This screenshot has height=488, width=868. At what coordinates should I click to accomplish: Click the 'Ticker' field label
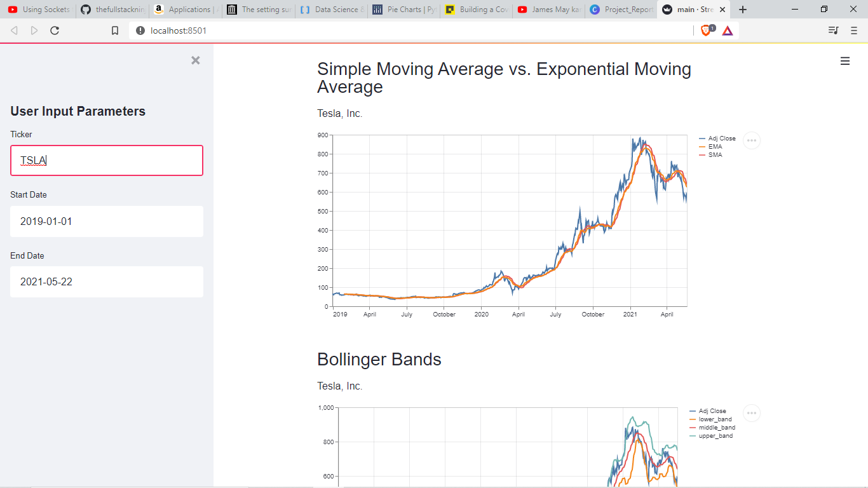21,134
